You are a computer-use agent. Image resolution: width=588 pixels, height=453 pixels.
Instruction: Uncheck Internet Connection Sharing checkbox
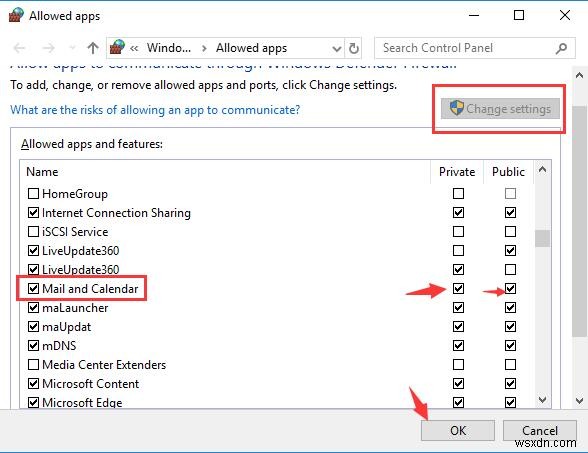(x=33, y=213)
